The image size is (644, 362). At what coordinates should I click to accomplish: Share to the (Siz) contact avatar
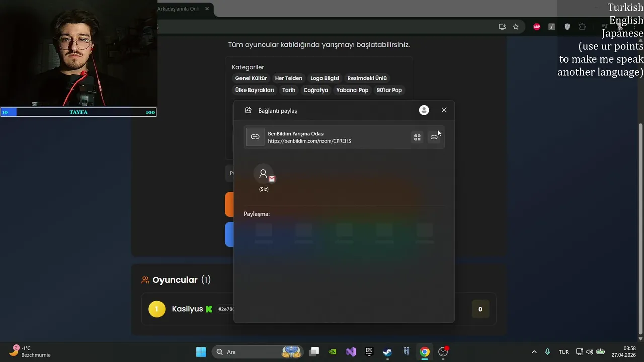[264, 174]
